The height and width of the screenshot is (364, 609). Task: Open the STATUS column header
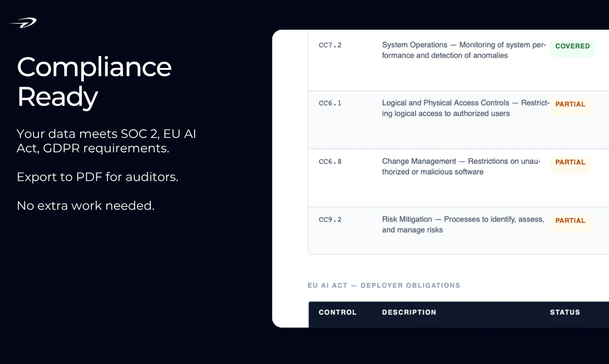click(565, 312)
